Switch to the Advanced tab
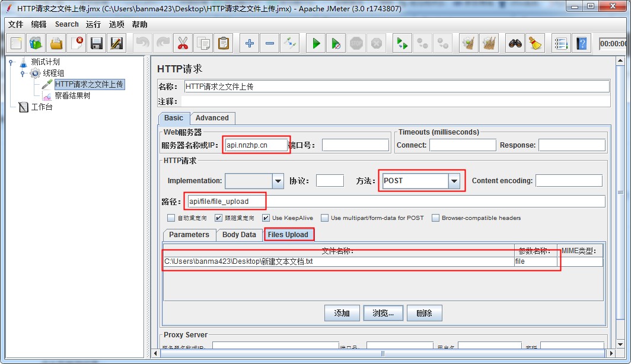This screenshot has height=364, width=631. 212,118
